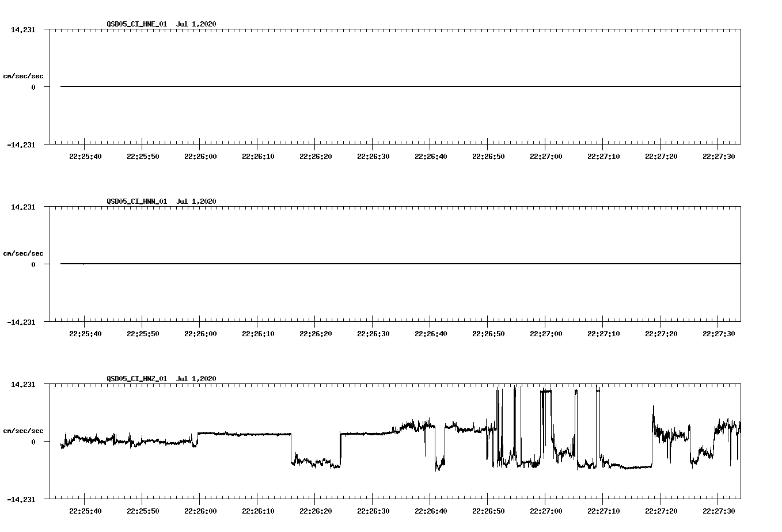This screenshot has height=532, width=782.
Task: Click the 22:26:30 time label under HNE plot
Action: click(x=373, y=157)
